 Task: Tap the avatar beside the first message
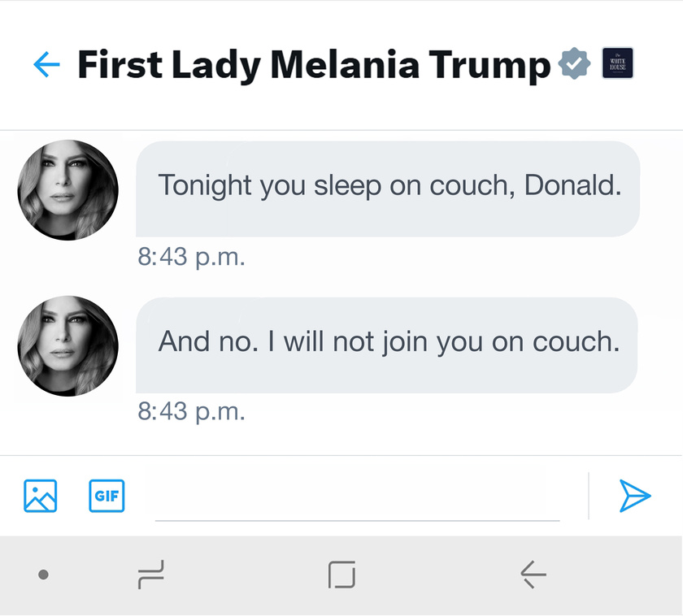68,190
